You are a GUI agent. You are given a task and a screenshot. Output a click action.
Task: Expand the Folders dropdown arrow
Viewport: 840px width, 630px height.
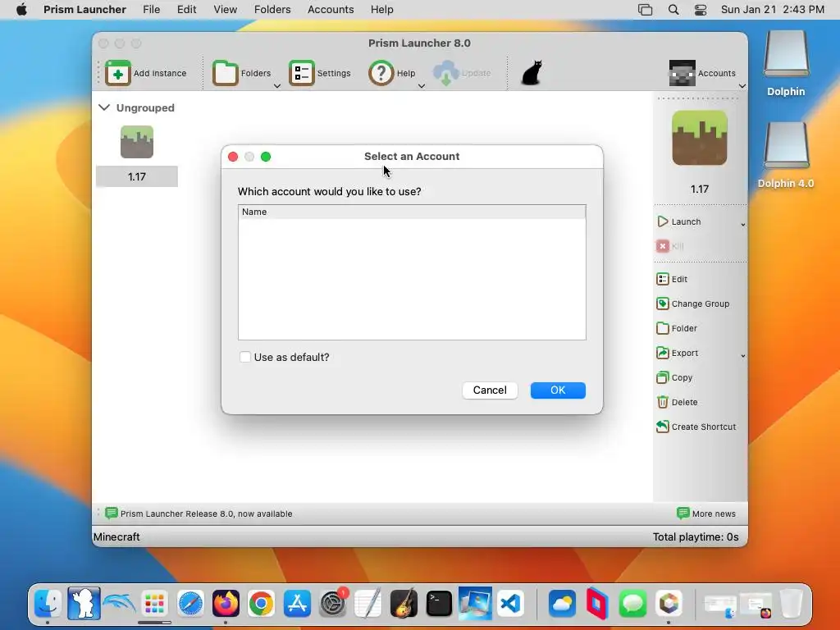coord(277,85)
